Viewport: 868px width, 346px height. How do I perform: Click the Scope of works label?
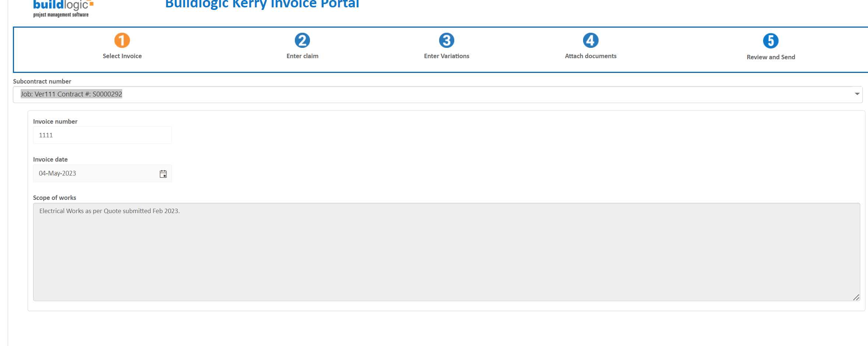[x=54, y=198]
